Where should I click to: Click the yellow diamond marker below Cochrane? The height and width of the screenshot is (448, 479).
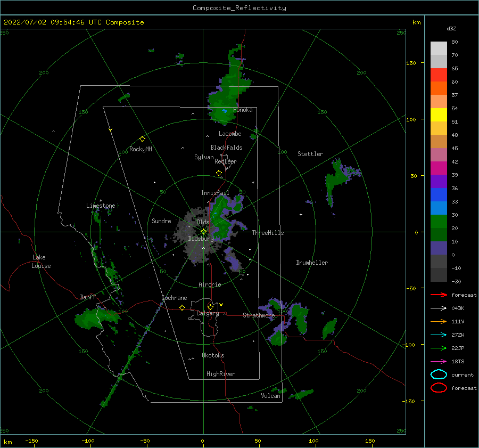coord(183,308)
